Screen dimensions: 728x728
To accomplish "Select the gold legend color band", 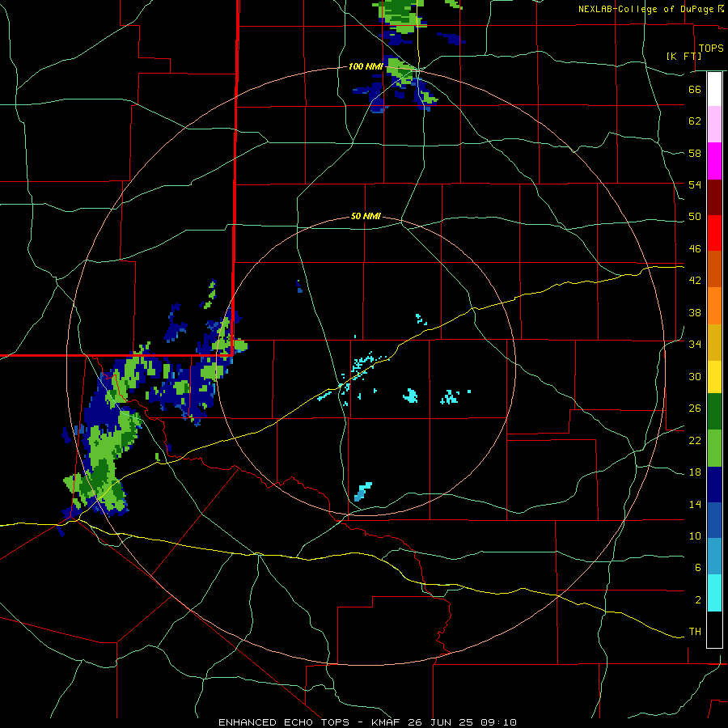I will coord(714,343).
